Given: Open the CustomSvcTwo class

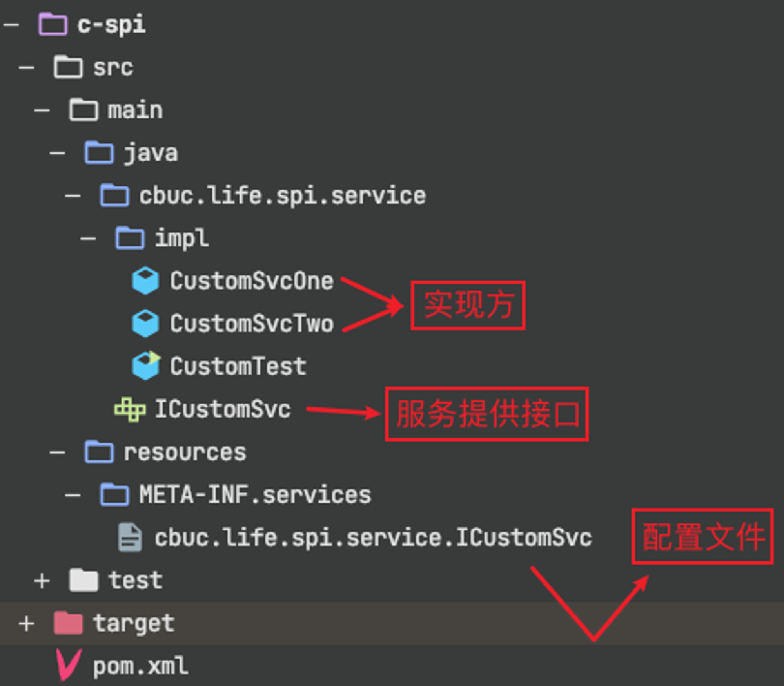Looking at the screenshot, I should pos(252,324).
